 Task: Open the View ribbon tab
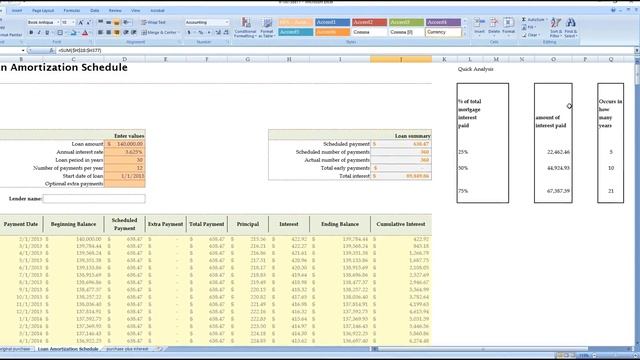coord(136,10)
